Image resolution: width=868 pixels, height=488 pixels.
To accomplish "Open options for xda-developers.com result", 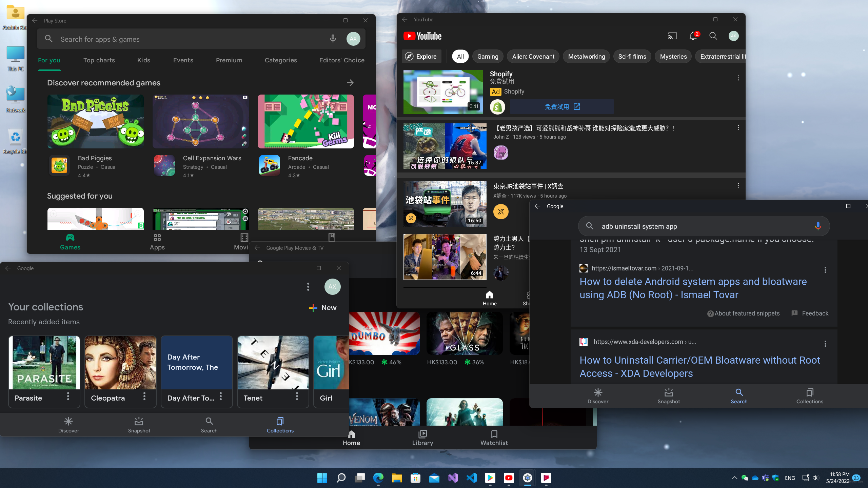I will point(825,344).
